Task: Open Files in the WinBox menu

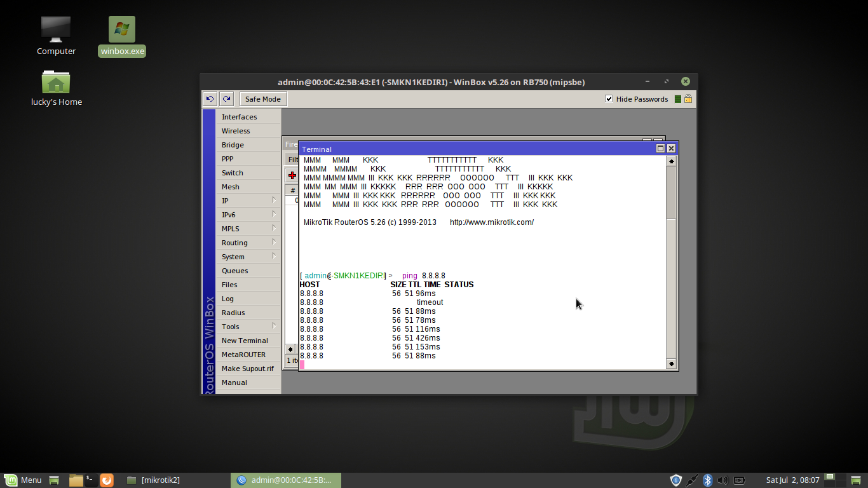Action: click(x=248, y=285)
